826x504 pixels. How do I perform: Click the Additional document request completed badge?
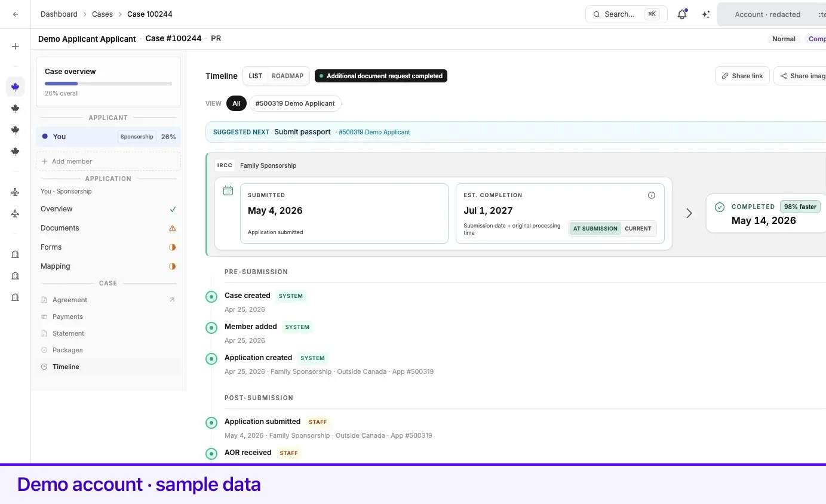[381, 76]
